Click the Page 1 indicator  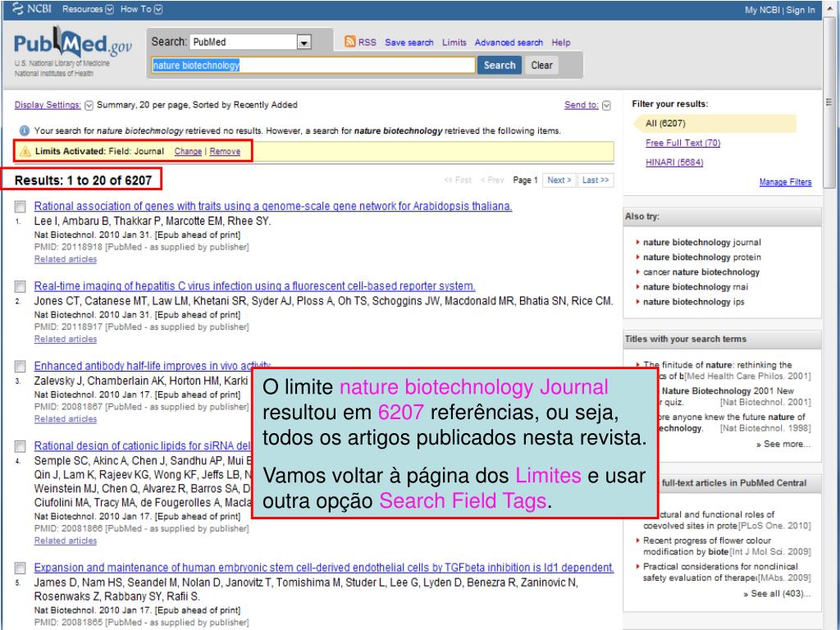pyautogui.click(x=525, y=180)
